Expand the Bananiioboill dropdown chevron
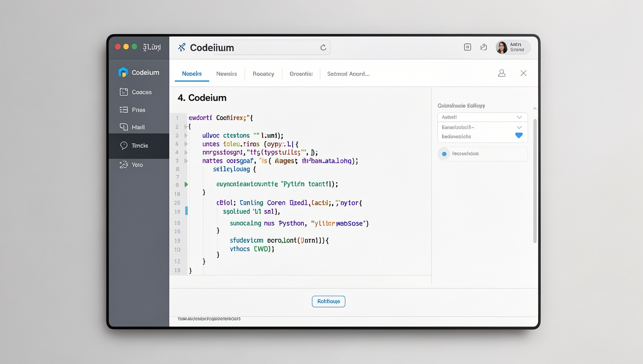The image size is (643, 364). pyautogui.click(x=519, y=127)
